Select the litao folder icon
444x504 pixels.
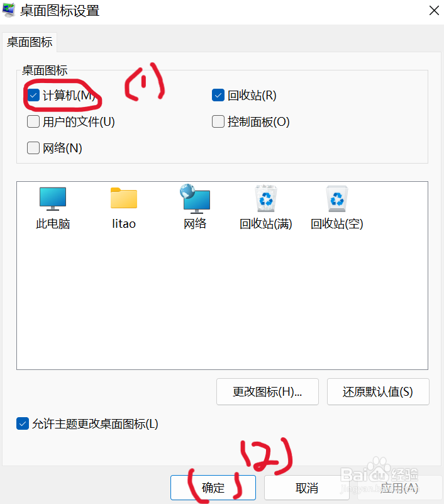[x=124, y=198]
